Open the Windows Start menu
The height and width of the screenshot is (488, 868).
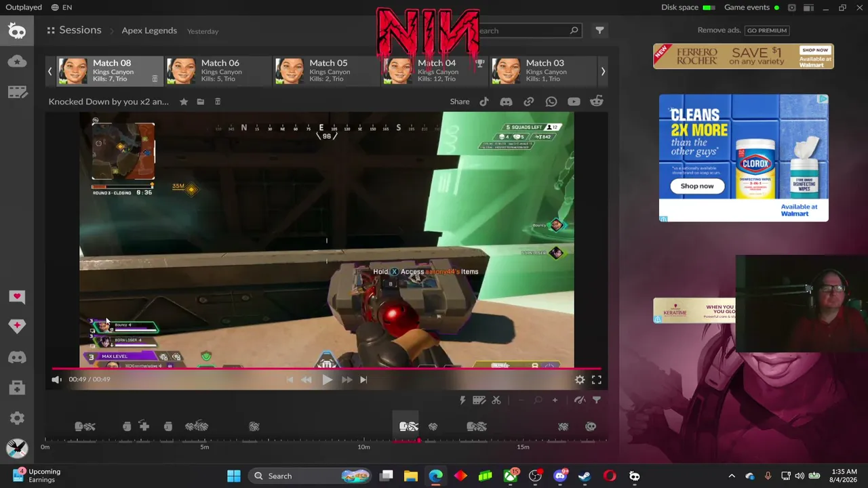234,476
